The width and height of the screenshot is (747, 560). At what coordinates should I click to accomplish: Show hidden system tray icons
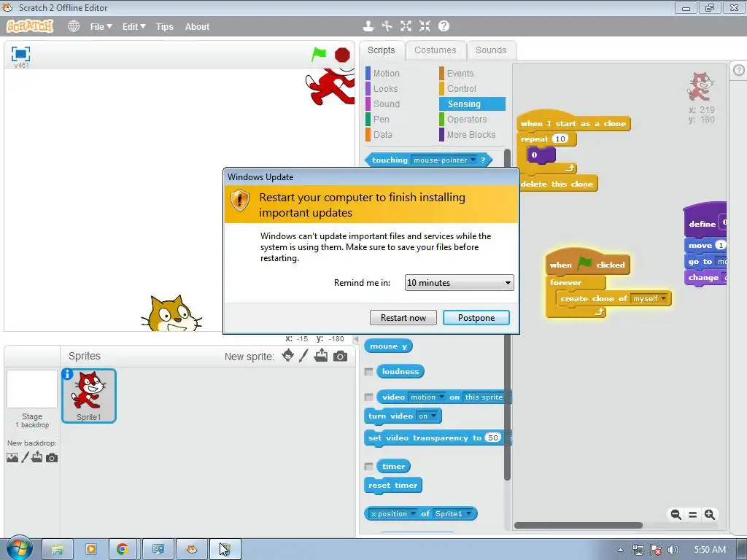point(620,550)
